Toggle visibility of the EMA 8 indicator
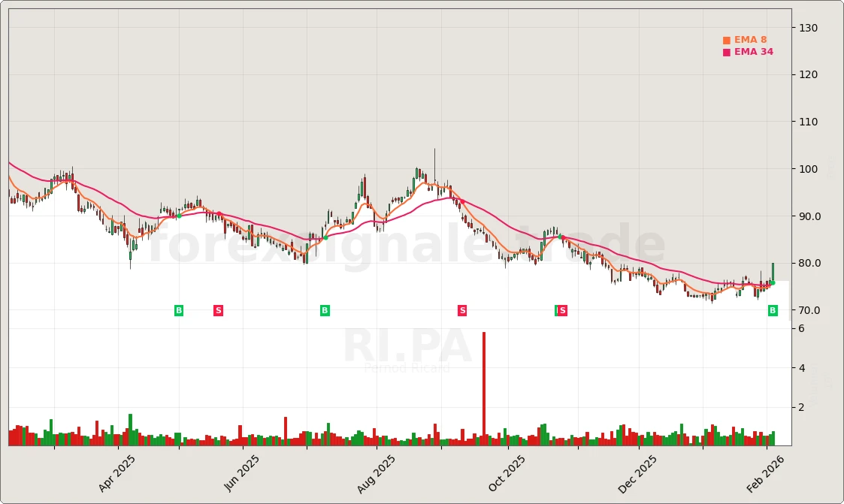844x504 pixels. pyautogui.click(x=727, y=39)
